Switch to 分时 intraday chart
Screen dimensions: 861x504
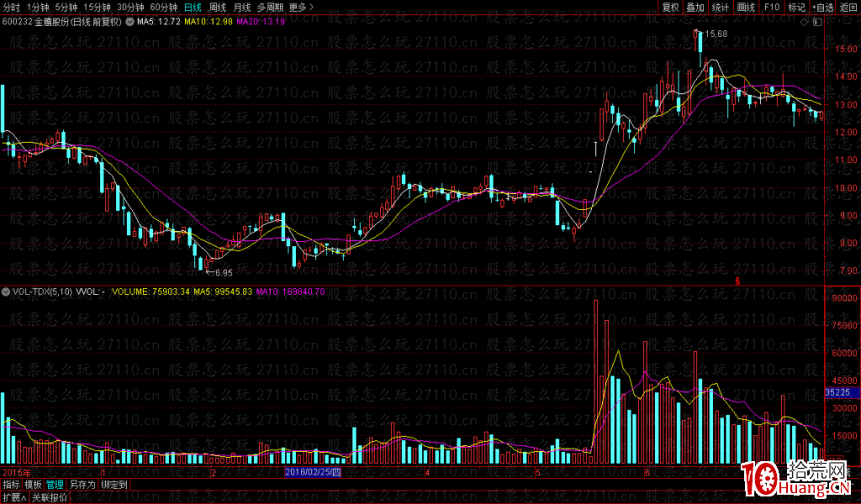point(12,7)
